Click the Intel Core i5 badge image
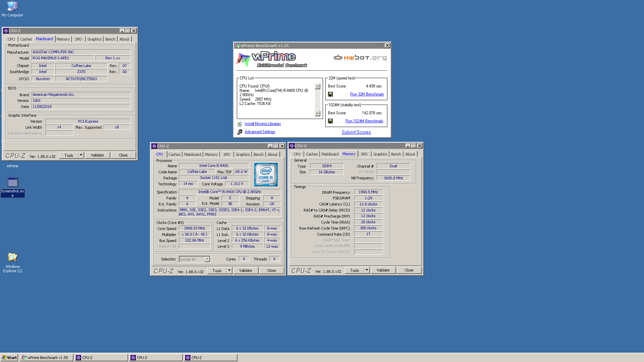Image resolution: width=644 pixels, height=362 pixels. (x=266, y=175)
